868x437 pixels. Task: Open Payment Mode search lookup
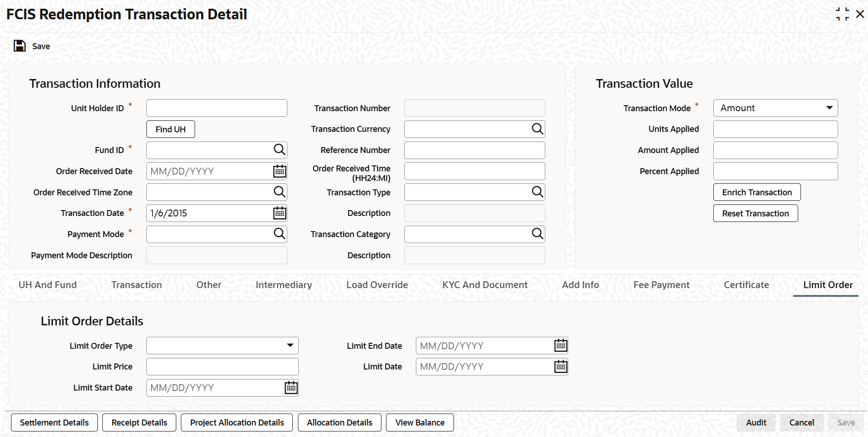coord(279,234)
